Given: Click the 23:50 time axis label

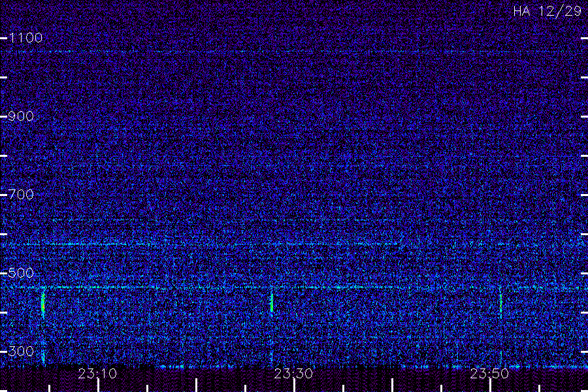Looking at the screenshot, I should pyautogui.click(x=490, y=373).
